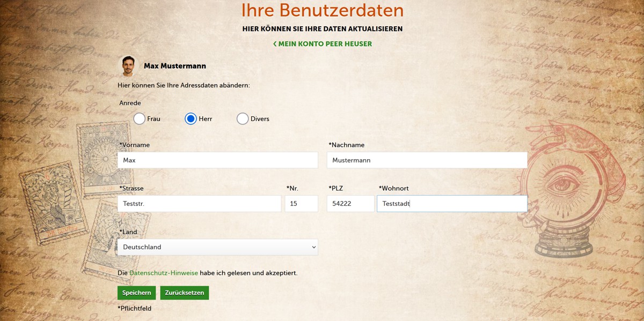Choose Deutschland from the country selector
The width and height of the screenshot is (644, 321).
tap(217, 247)
